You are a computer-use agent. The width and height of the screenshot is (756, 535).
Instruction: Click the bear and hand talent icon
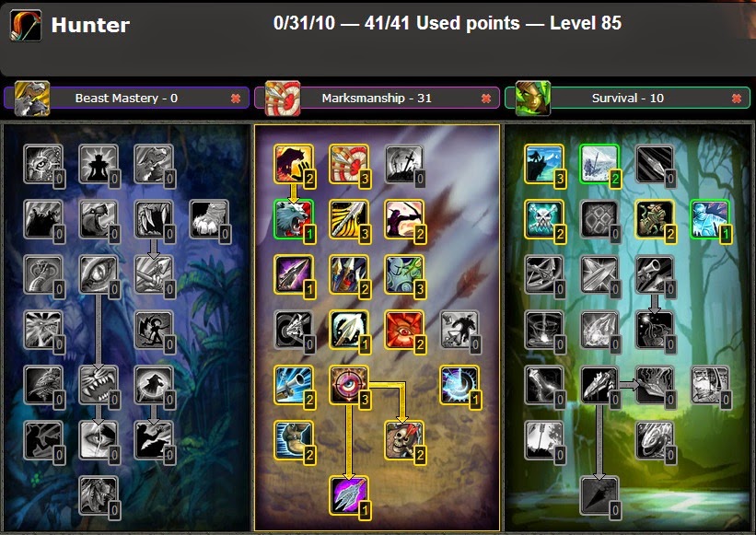click(x=294, y=164)
